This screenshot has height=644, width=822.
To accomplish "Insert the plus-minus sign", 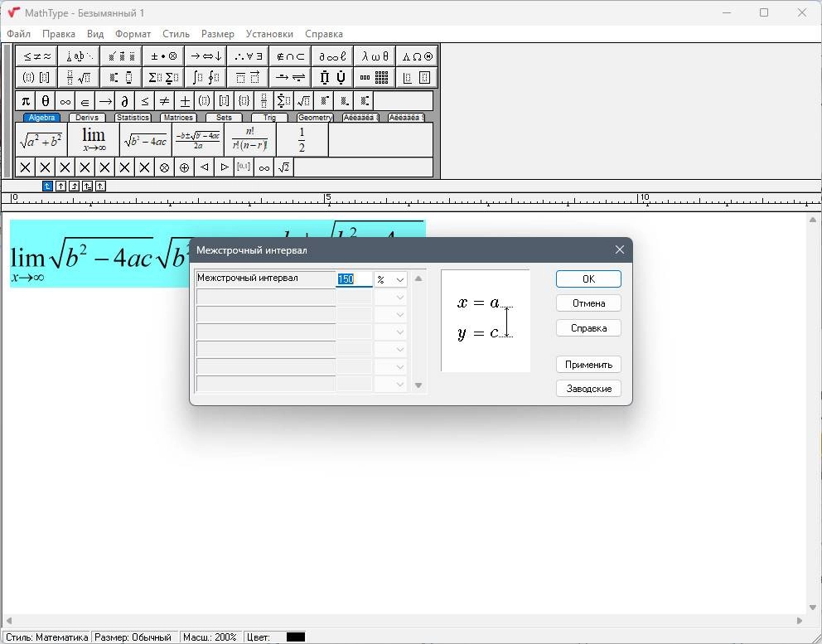I will (185, 100).
